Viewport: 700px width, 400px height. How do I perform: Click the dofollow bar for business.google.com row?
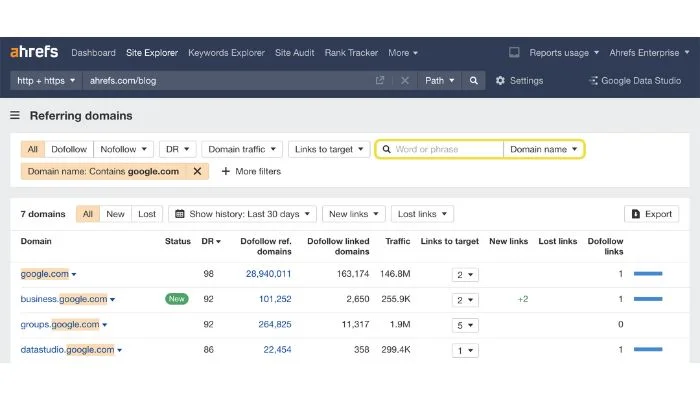pos(648,299)
